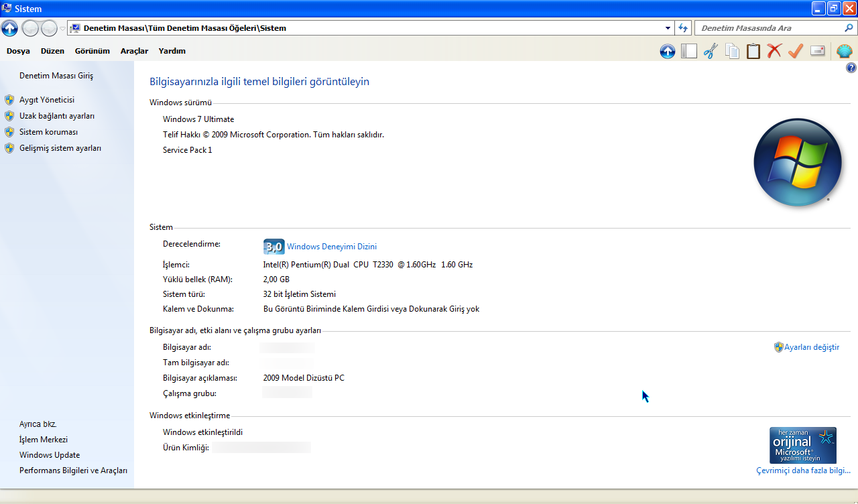Open İşlem Merkezi link
Screen dimensions: 858x504
click(x=44, y=440)
